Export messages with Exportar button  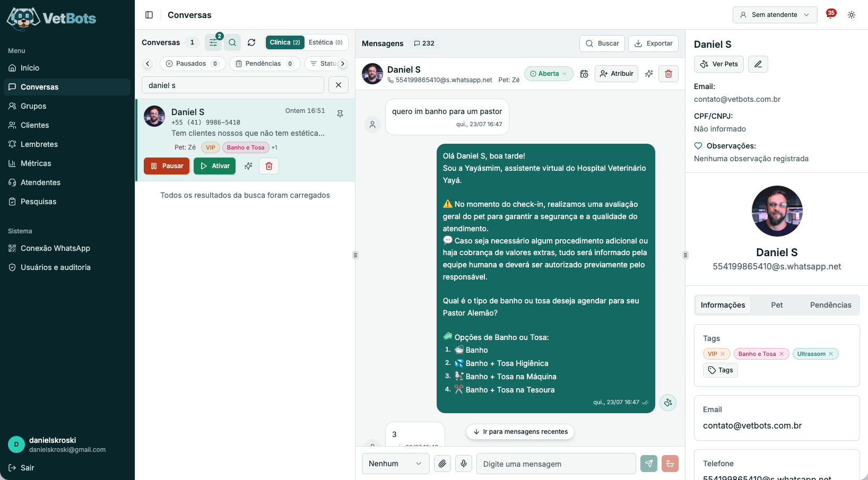click(x=654, y=43)
